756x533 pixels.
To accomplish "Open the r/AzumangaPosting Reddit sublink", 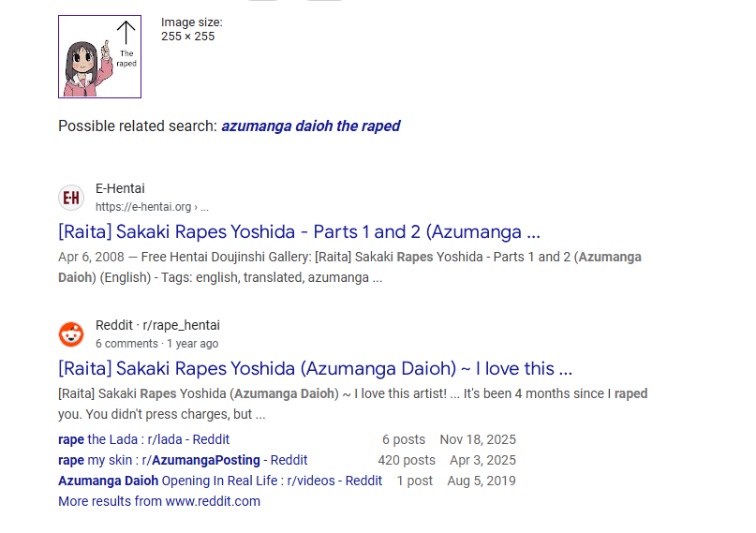I will pyautogui.click(x=183, y=460).
